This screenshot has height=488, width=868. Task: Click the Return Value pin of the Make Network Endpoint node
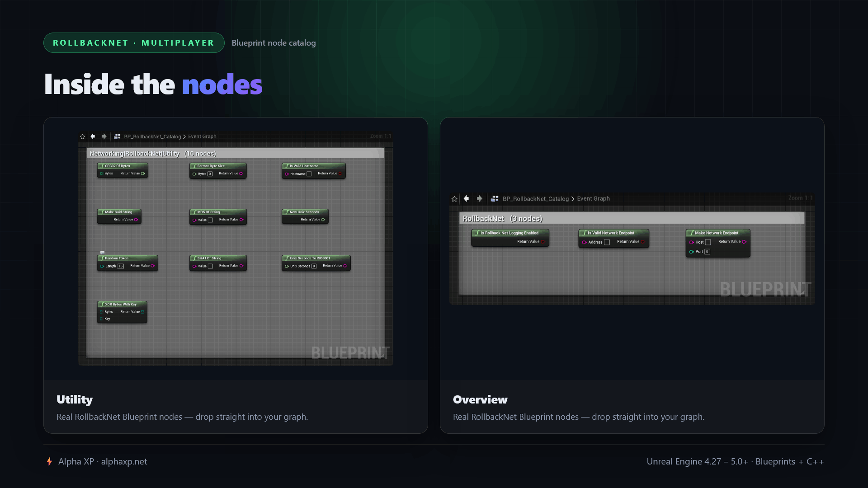pyautogui.click(x=744, y=242)
